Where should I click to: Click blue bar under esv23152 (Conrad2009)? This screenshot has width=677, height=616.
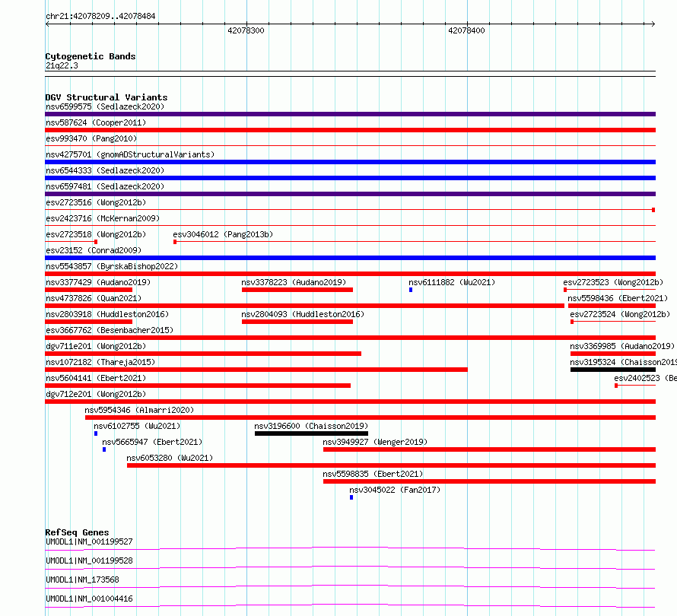[350, 258]
